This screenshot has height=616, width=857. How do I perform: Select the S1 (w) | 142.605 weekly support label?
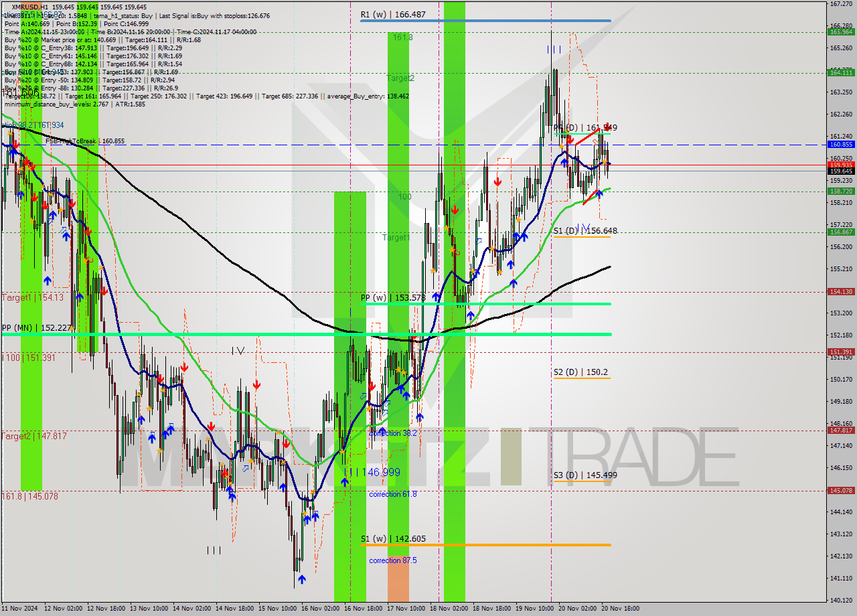point(394,538)
